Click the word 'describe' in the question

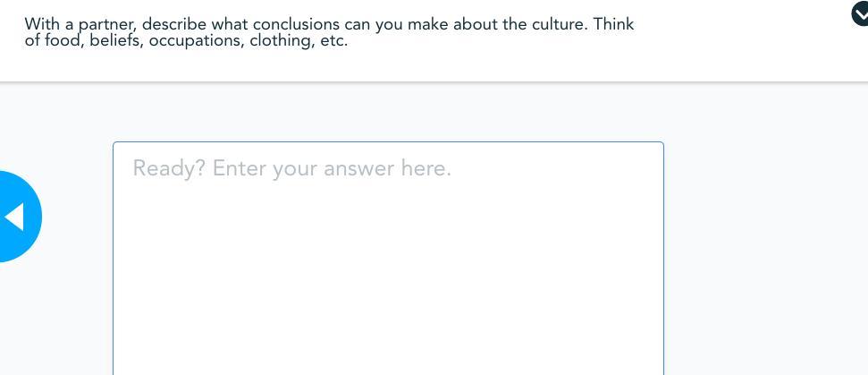173,24
